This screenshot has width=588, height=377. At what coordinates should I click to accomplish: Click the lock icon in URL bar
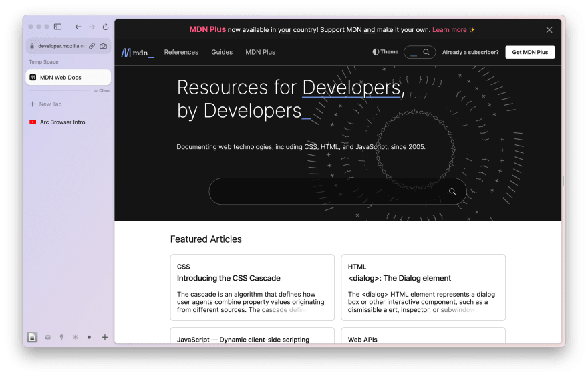tap(32, 46)
